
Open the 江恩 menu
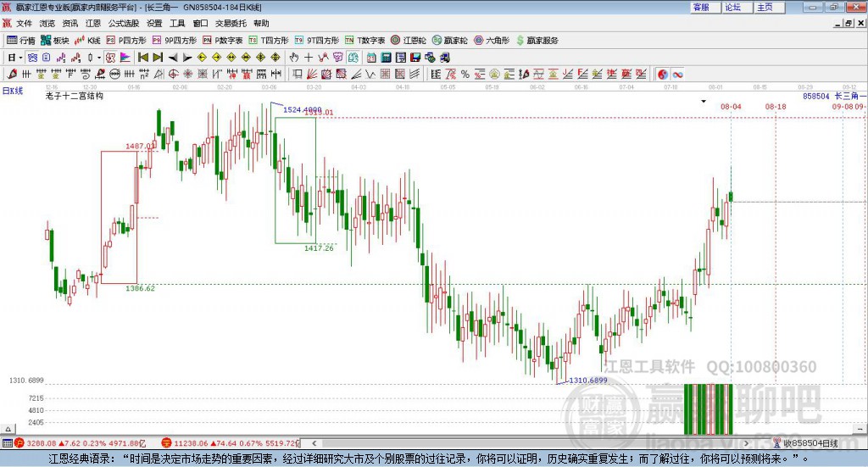[x=93, y=23]
